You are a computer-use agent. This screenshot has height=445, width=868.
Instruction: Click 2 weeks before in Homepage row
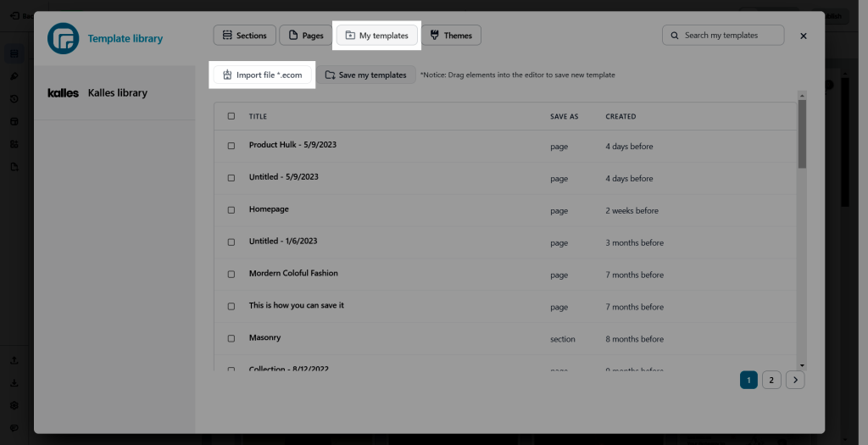point(632,211)
